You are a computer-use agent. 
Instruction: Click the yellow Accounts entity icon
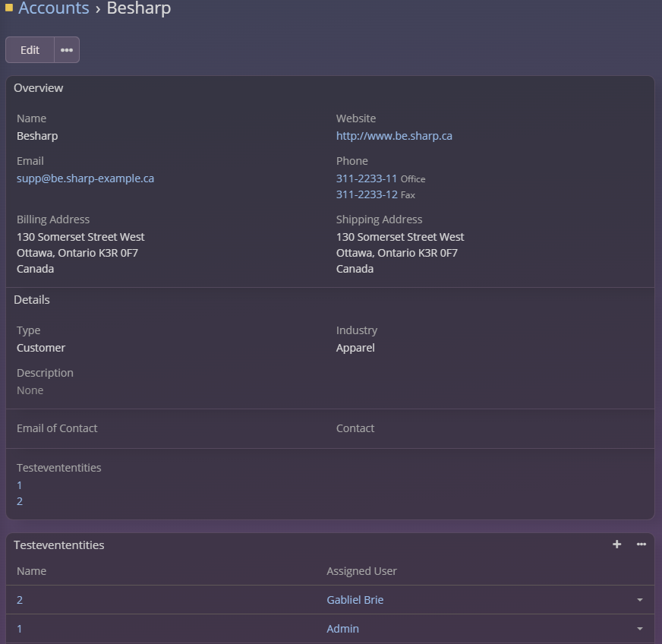click(9, 7)
